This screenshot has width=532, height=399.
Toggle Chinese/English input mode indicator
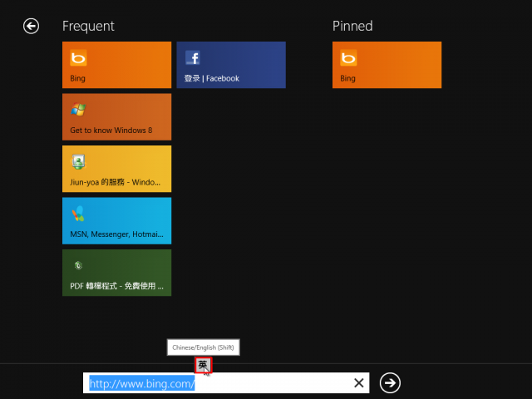pyautogui.click(x=203, y=365)
